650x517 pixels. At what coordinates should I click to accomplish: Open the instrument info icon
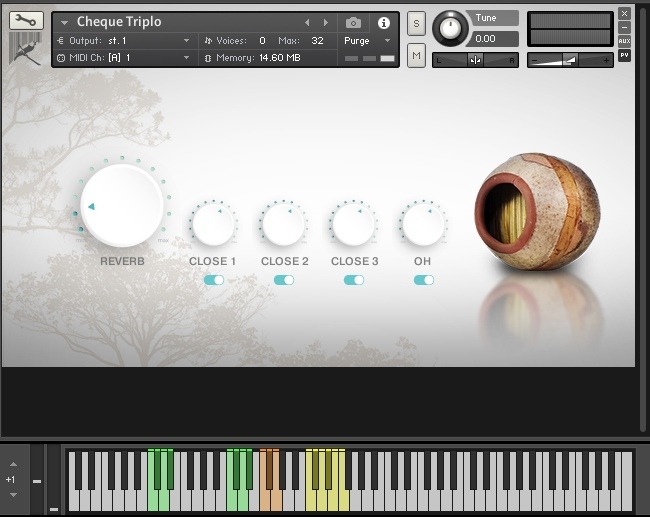pos(384,22)
